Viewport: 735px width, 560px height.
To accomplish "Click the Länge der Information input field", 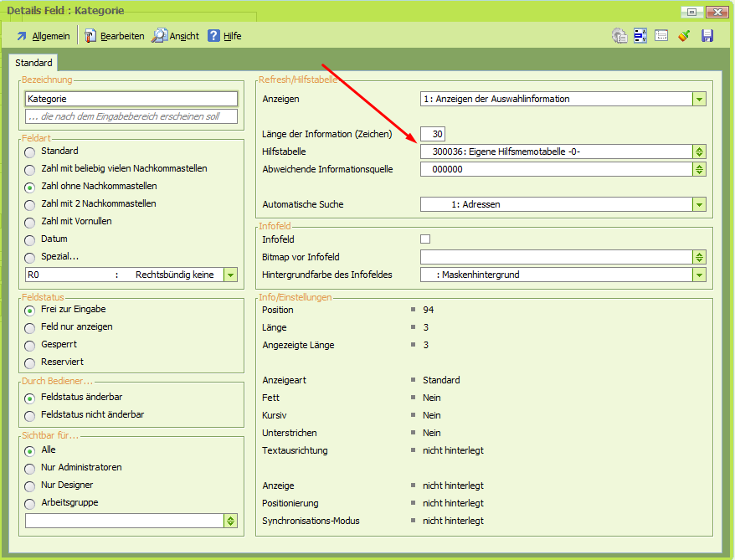I will coord(434,133).
